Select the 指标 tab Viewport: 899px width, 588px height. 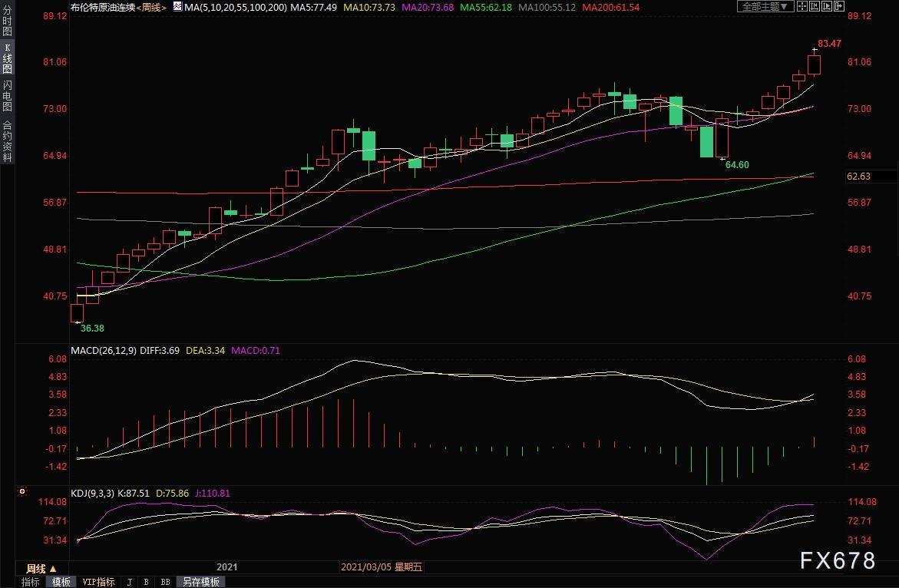point(31,582)
